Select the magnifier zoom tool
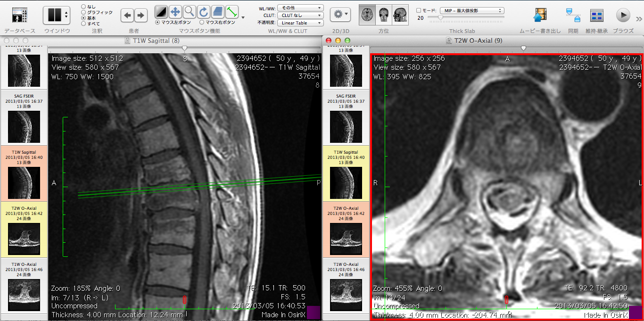Screen dimensions: 644x321 point(190,11)
